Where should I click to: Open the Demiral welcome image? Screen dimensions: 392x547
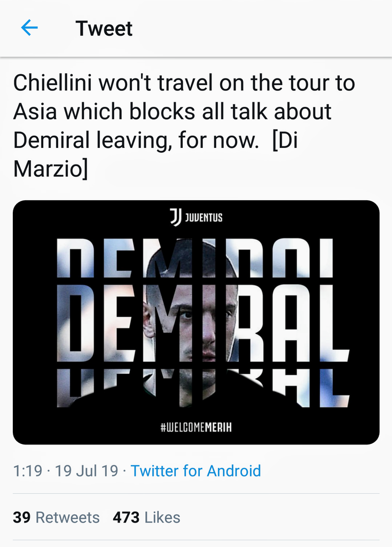(196, 322)
